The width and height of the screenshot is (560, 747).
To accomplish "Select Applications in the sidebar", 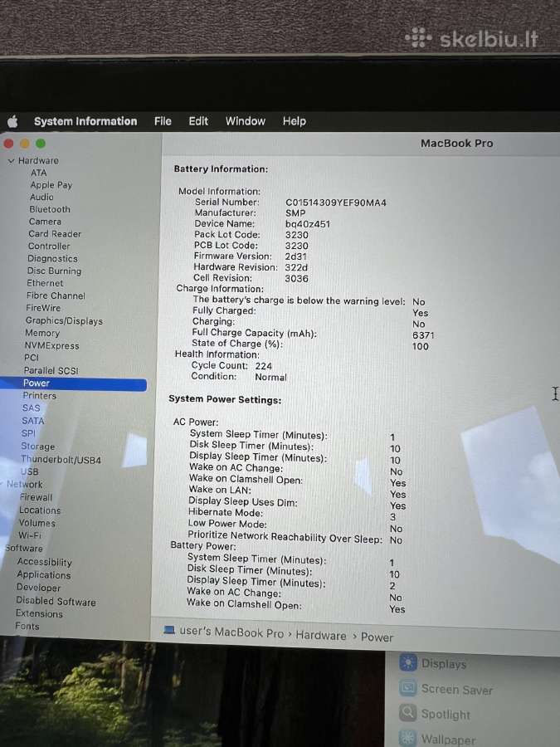I will (x=43, y=575).
